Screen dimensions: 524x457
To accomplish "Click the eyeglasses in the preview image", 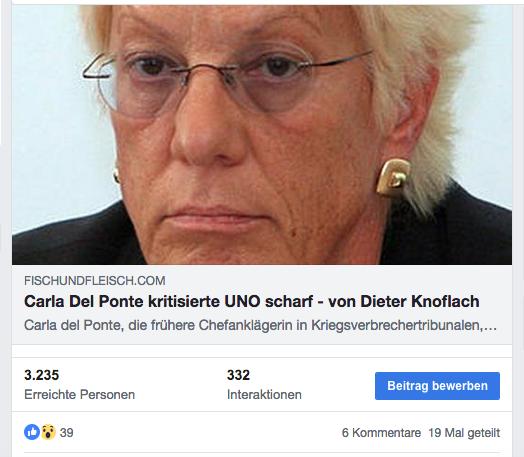I will [x=227, y=82].
